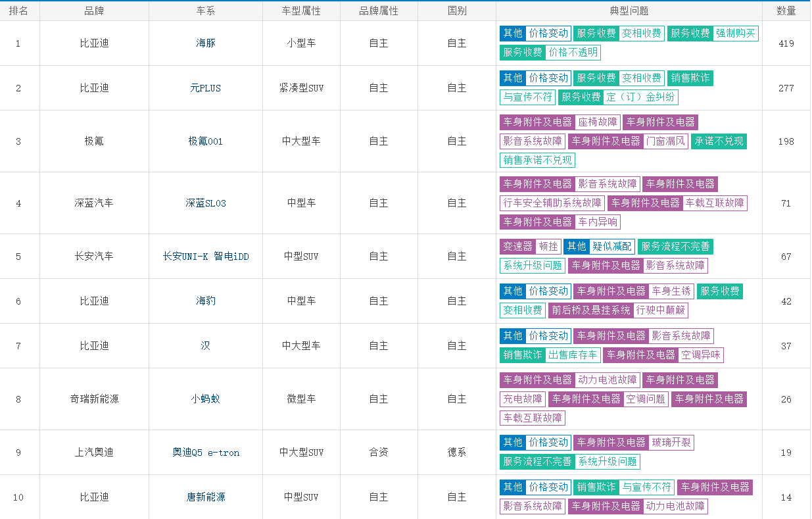Select the 定（订）金纠纷 issue tag
The width and height of the screenshot is (812, 519).
641,97
